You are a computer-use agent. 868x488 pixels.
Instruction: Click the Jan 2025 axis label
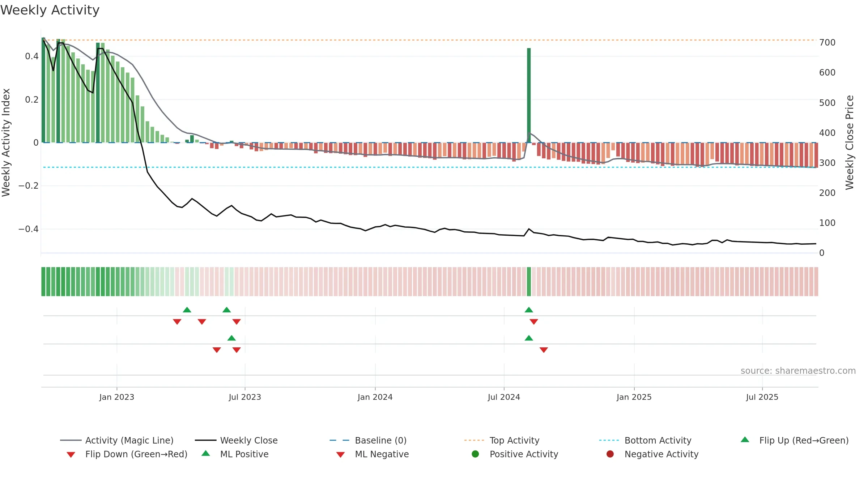tap(634, 397)
